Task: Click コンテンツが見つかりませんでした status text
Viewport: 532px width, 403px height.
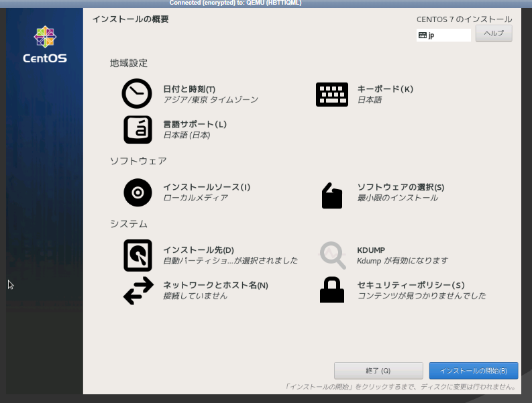Action: (422, 296)
